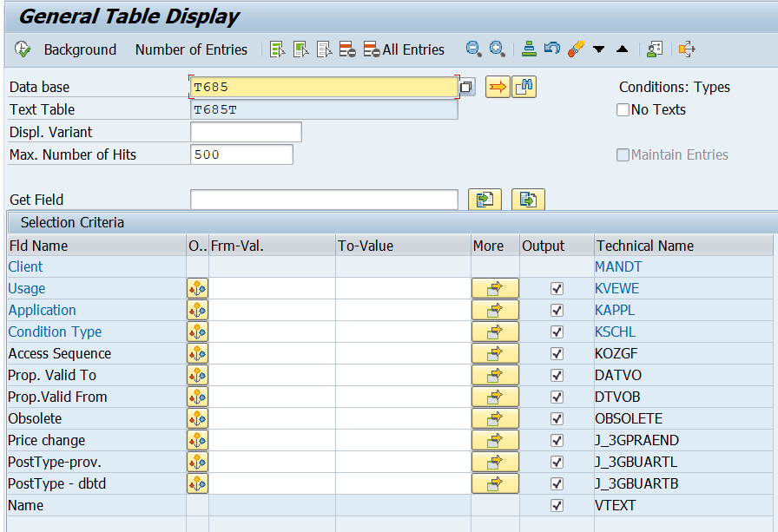Click More button for PostType - dbtd row
This screenshot has width=778, height=532.
click(495, 484)
